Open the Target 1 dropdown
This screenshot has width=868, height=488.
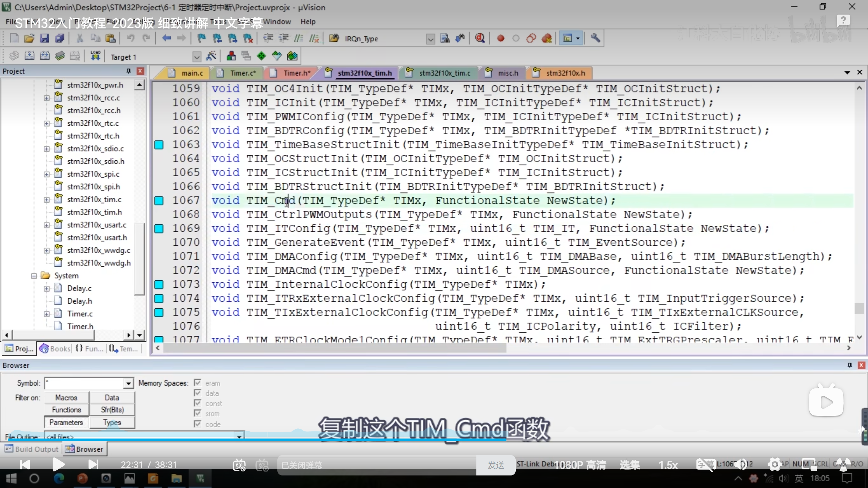197,57
